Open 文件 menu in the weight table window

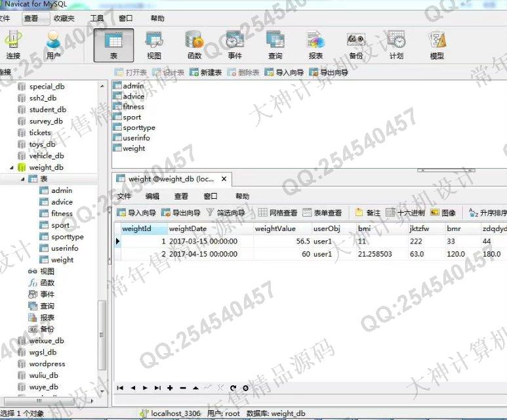(x=124, y=196)
